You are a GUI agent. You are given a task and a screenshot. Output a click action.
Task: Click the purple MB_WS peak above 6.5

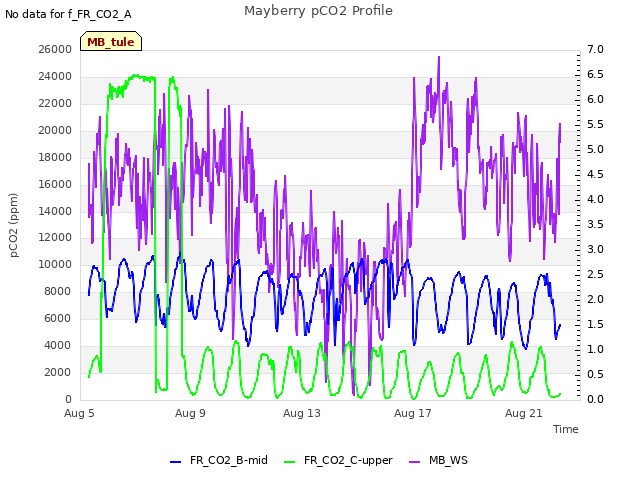click(439, 58)
